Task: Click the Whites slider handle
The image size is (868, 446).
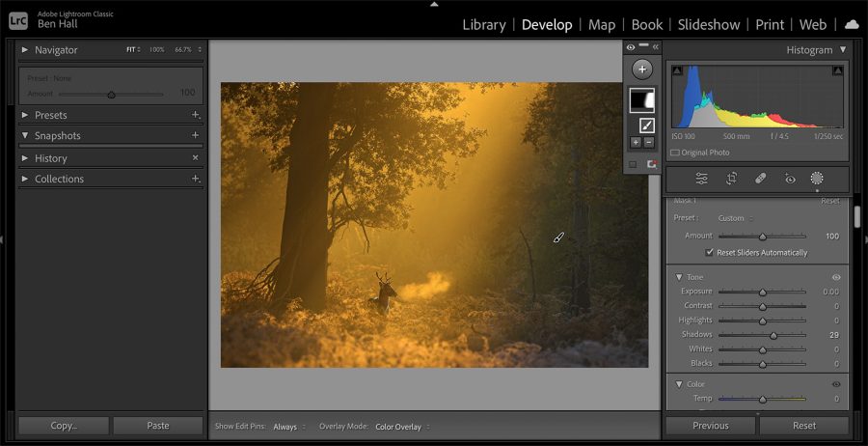Action: pos(762,349)
